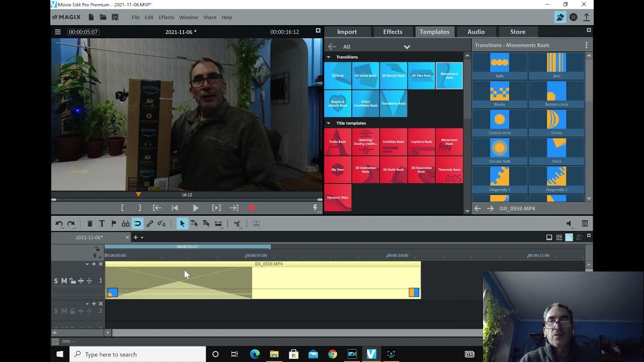Open the 'All' category dropdown chevron

tap(407, 47)
